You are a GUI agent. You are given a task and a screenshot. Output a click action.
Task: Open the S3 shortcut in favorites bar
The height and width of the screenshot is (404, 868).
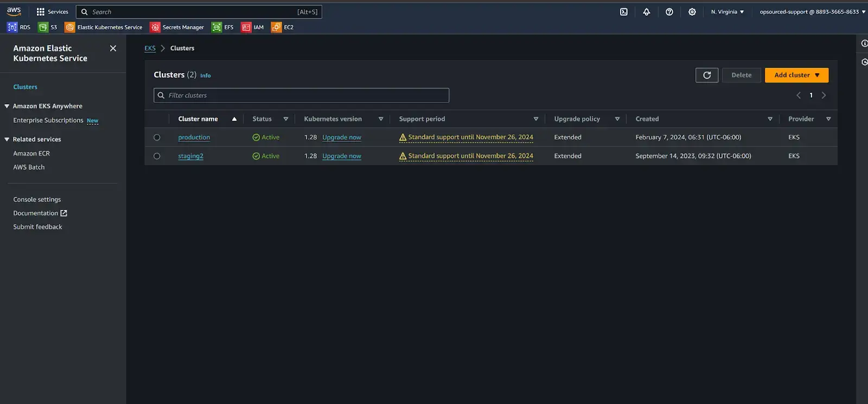coord(48,27)
